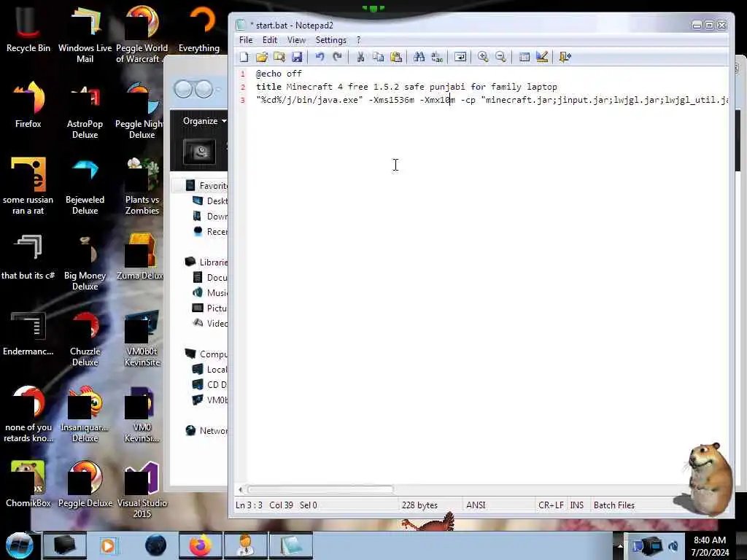747x560 pixels.
Task: Open Find with the binoculars icon
Action: pyautogui.click(x=419, y=57)
